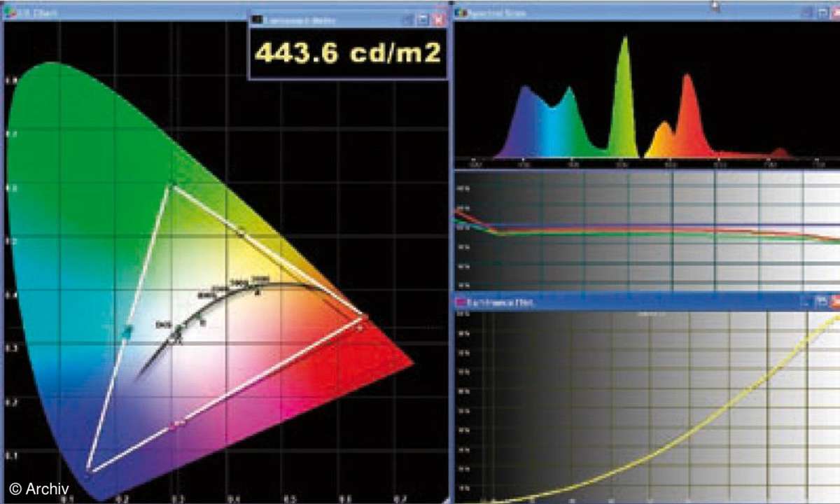Maximize the Spectral Scan window
840x504 pixels.
821,13
